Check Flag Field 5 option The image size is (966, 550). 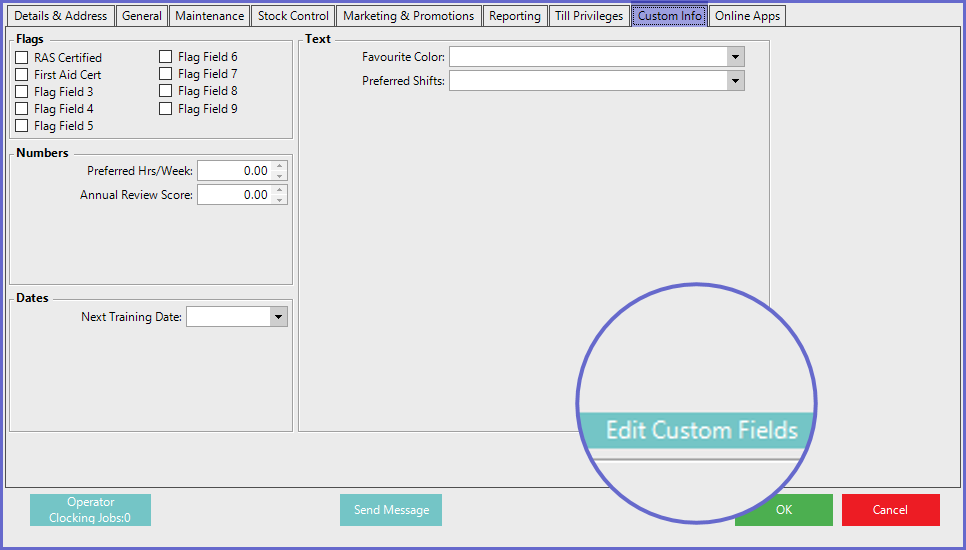click(22, 126)
